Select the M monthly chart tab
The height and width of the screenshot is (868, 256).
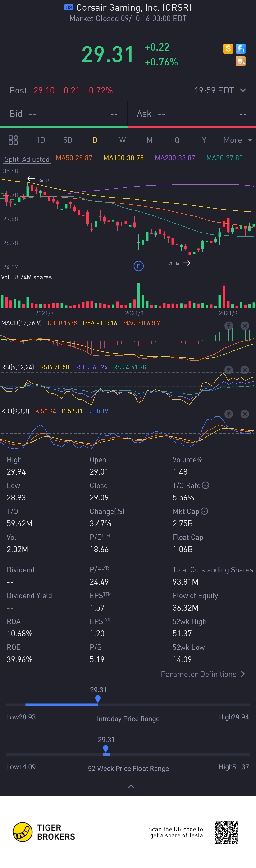pyautogui.click(x=150, y=140)
